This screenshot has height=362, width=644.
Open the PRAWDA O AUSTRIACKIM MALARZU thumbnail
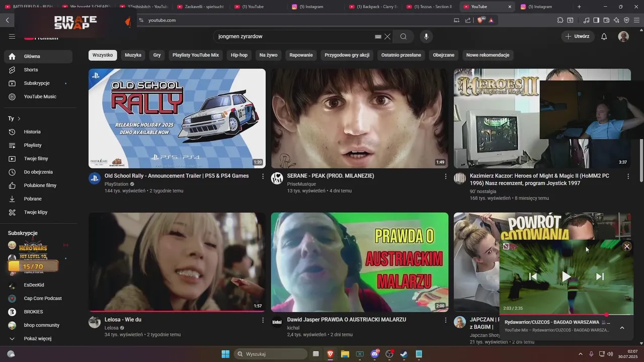pos(360,262)
